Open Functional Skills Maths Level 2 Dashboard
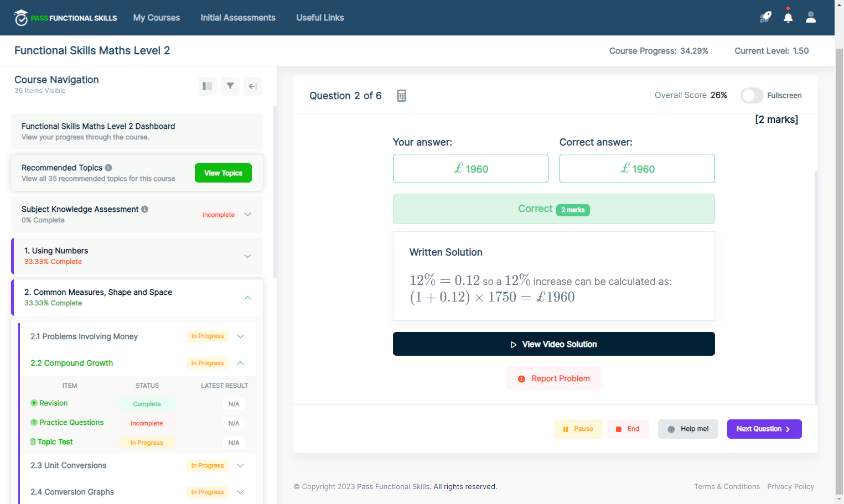This screenshot has height=504, width=844. [x=137, y=132]
